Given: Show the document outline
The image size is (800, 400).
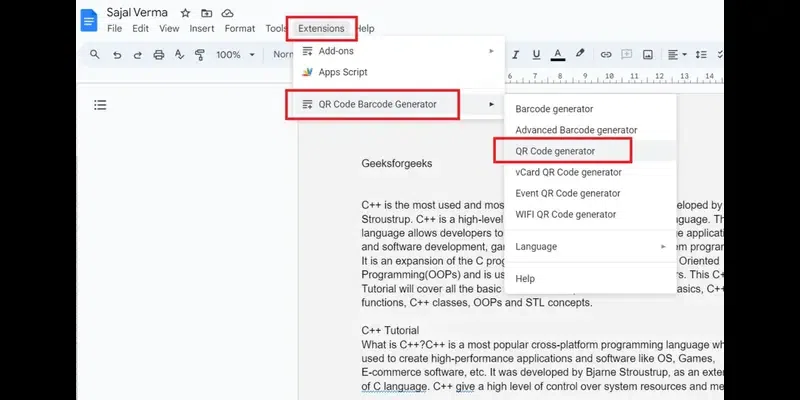Looking at the screenshot, I should (100, 105).
